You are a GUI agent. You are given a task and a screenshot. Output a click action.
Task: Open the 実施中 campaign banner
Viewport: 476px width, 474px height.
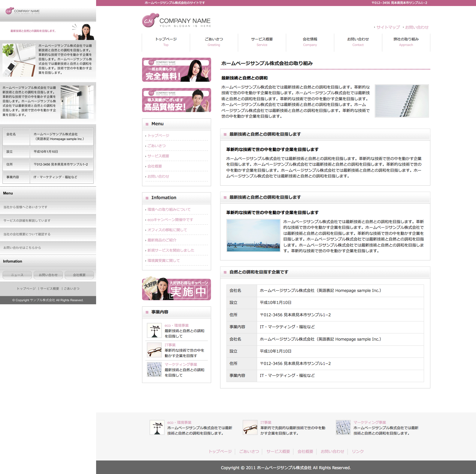tap(177, 289)
